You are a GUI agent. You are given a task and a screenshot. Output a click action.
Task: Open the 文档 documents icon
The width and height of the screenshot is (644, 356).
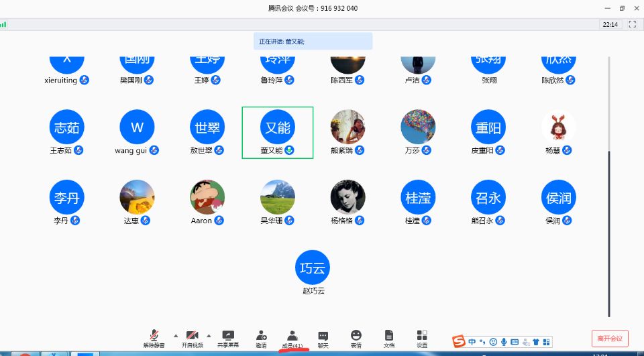[x=388, y=338]
